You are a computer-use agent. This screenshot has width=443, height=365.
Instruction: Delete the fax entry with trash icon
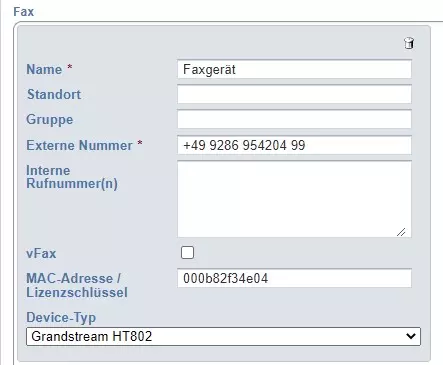[x=409, y=43]
